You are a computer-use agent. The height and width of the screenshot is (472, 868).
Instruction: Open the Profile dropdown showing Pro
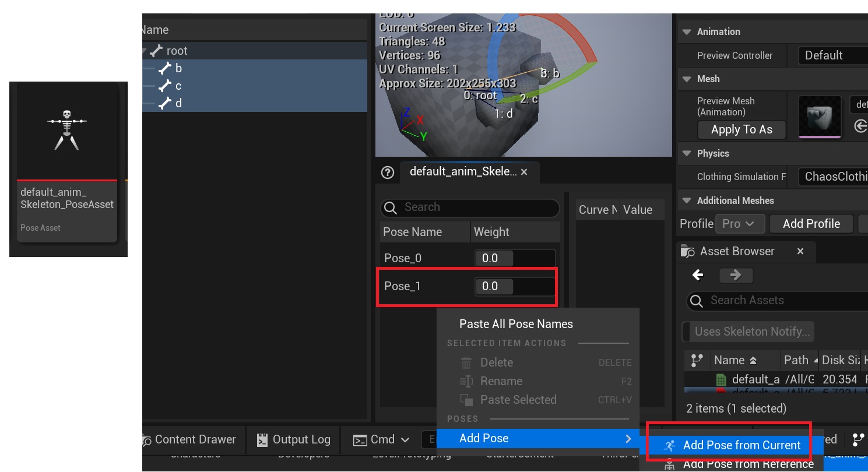(740, 224)
